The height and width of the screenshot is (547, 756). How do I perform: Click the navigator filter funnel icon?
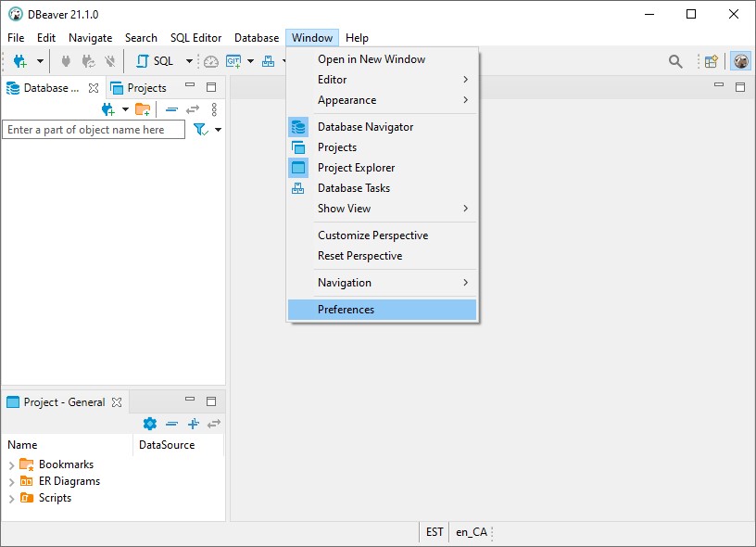click(x=200, y=129)
